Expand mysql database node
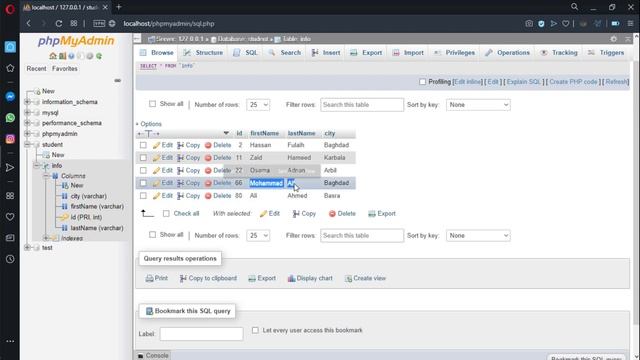Viewport: 640px width, 360px height. coord(27,113)
